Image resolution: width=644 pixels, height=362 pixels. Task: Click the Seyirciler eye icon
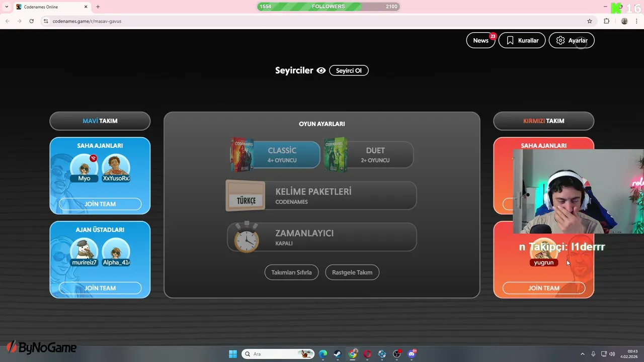pos(321,70)
